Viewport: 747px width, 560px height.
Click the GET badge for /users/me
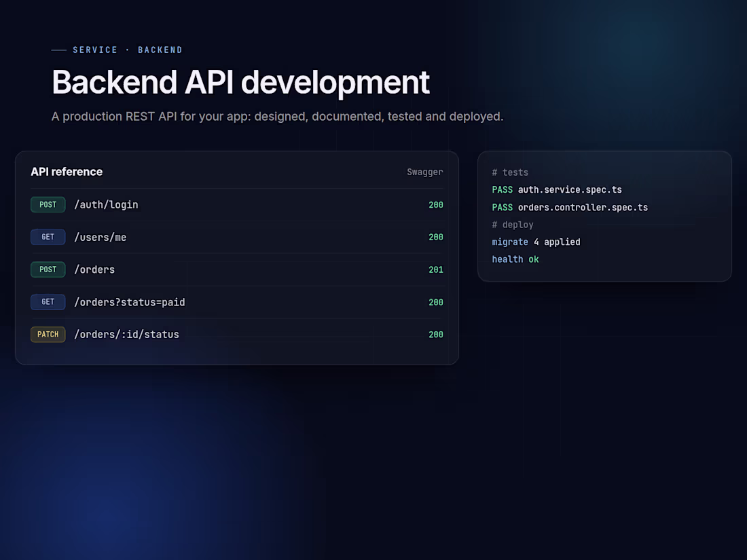tap(48, 237)
